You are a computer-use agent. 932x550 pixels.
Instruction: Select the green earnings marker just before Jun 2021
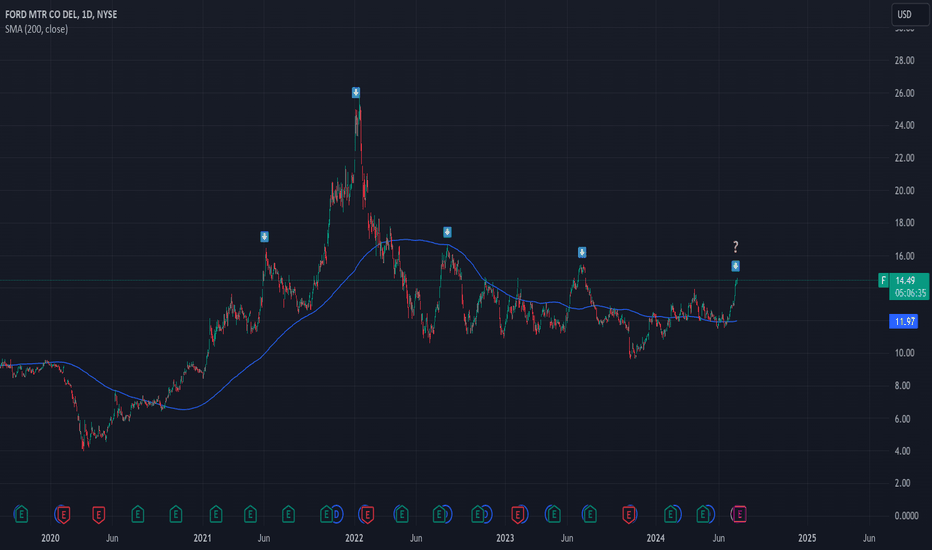click(x=250, y=514)
